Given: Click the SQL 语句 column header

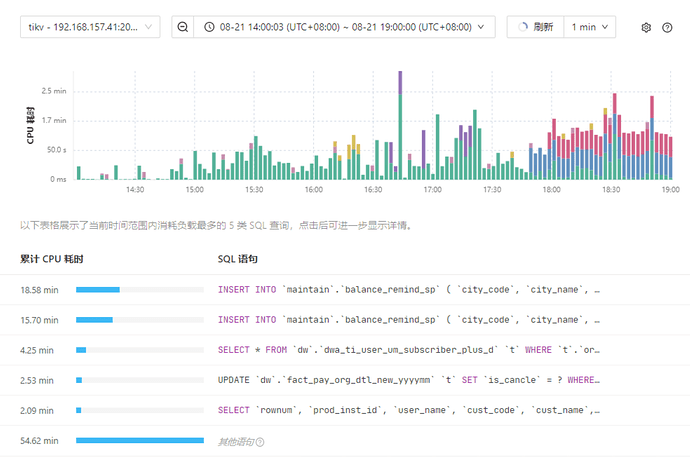Looking at the screenshot, I should coord(238,259).
